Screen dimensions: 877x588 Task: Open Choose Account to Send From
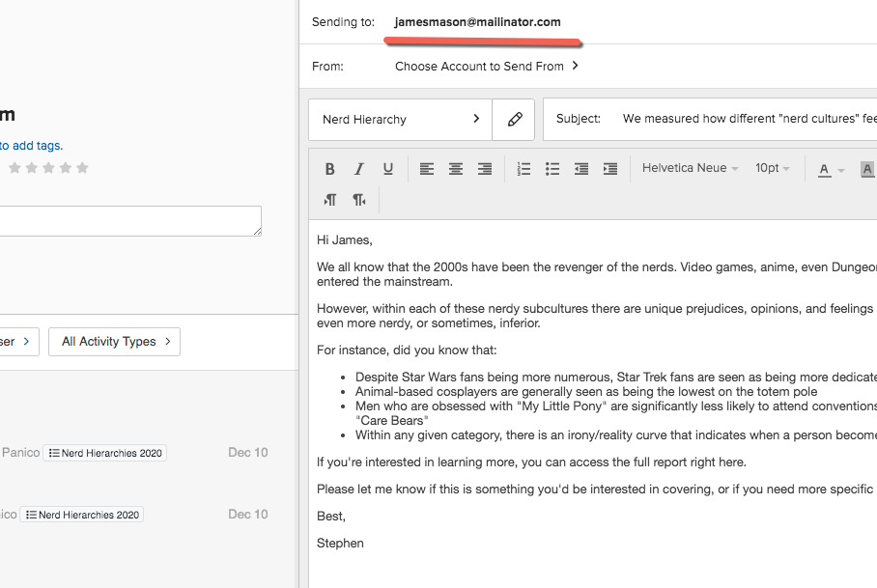487,67
